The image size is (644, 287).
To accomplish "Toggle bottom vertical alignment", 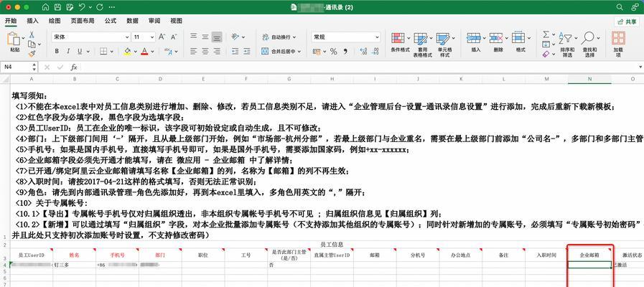I will click(x=217, y=37).
